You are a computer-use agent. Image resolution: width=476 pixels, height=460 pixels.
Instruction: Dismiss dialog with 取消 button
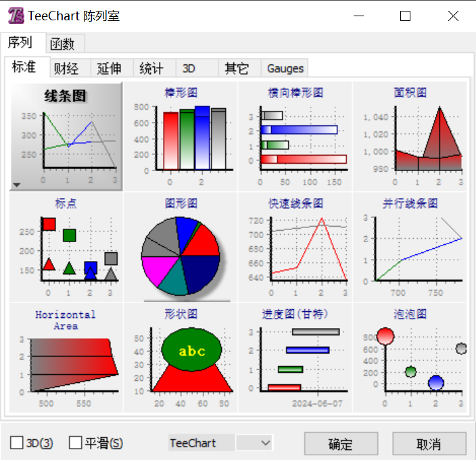(429, 444)
